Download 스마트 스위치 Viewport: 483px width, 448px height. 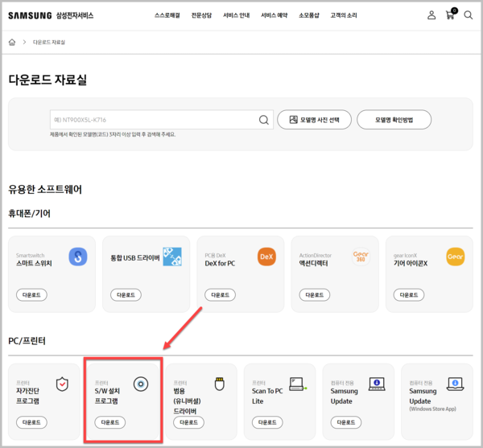[x=31, y=294]
